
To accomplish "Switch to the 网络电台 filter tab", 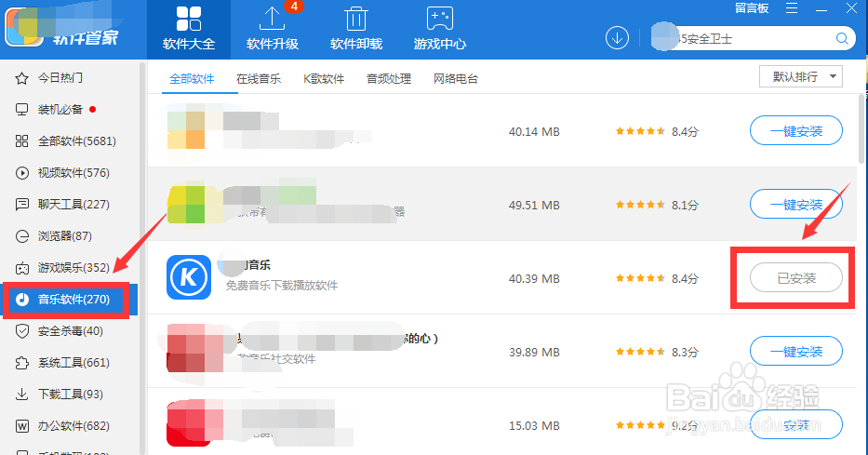I will pos(456,78).
